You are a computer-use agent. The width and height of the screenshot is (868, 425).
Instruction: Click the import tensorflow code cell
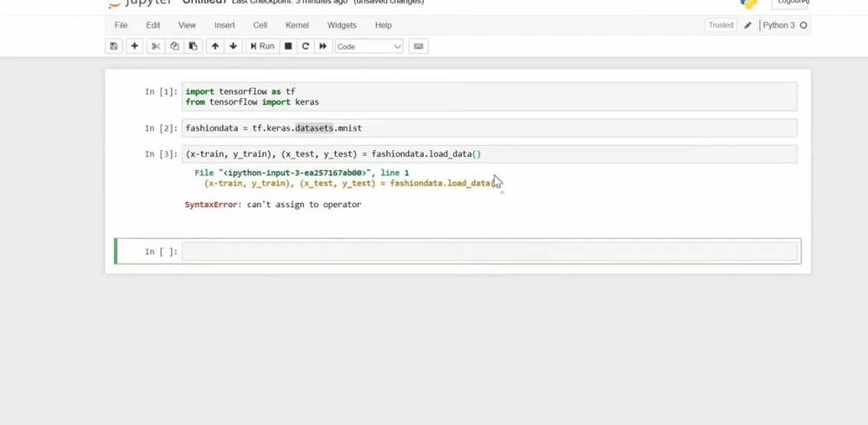(490, 97)
